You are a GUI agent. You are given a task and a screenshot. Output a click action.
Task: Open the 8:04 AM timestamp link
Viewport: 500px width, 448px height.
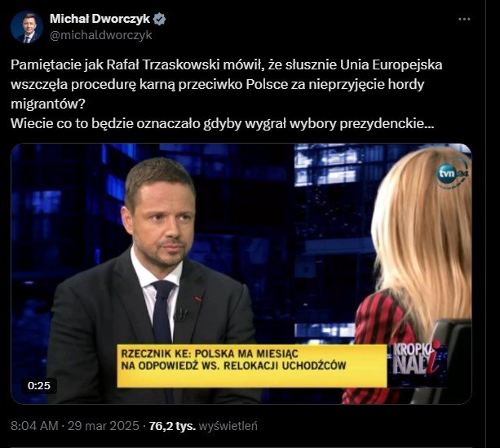coord(34,426)
